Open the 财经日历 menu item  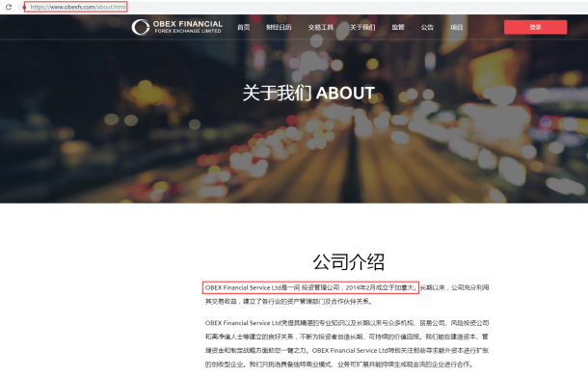click(279, 27)
